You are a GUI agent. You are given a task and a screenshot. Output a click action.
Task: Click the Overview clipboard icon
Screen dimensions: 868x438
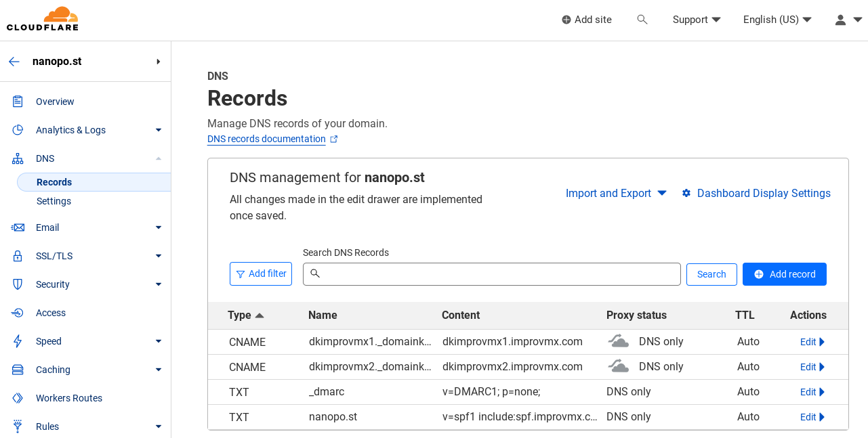pos(18,102)
